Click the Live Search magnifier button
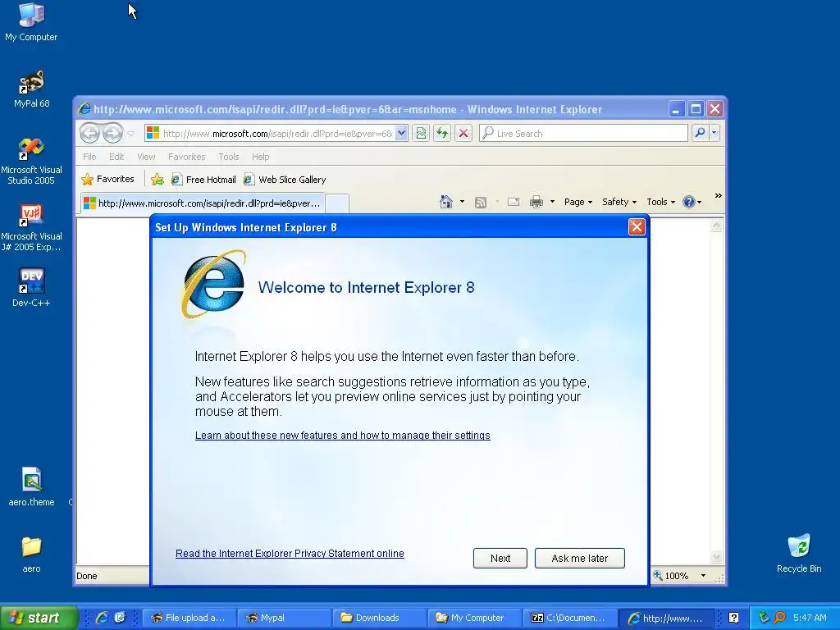840x630 pixels. 700,133
